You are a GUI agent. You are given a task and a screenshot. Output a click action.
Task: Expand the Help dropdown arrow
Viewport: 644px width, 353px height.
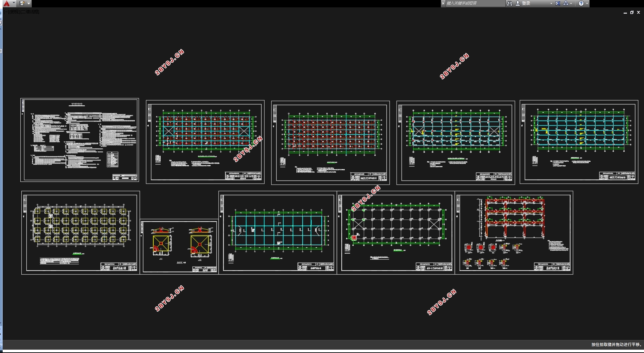pyautogui.click(x=587, y=4)
